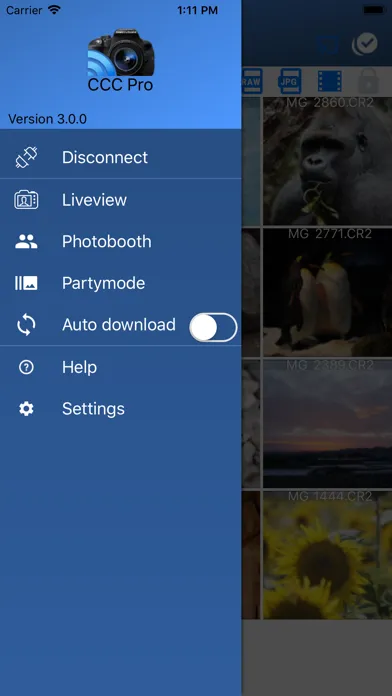Screen dimensions: 392x696
Task: Open the gorilla photo MG_2860.CR2
Action: [328, 161]
